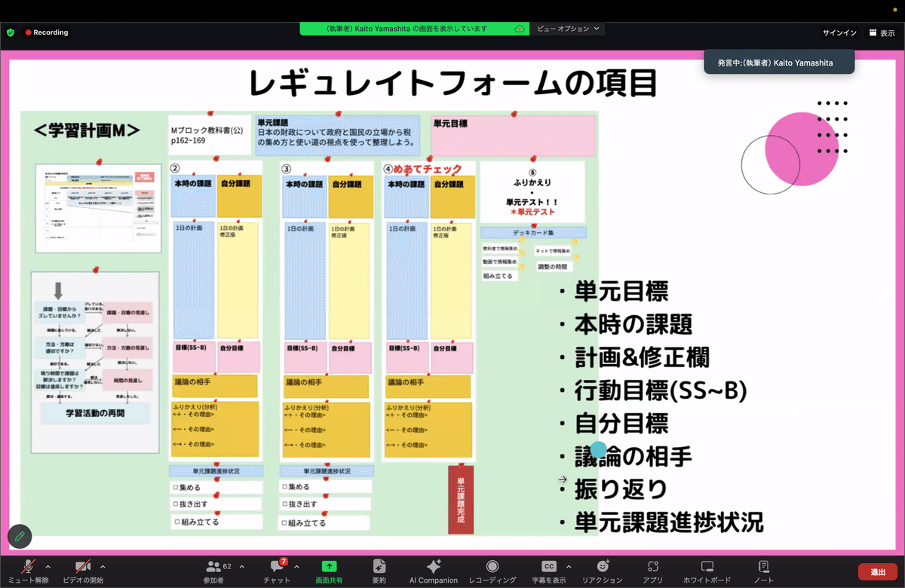905x588 pixels.
Task: Start a レコーディング of the meeting
Action: [x=494, y=571]
